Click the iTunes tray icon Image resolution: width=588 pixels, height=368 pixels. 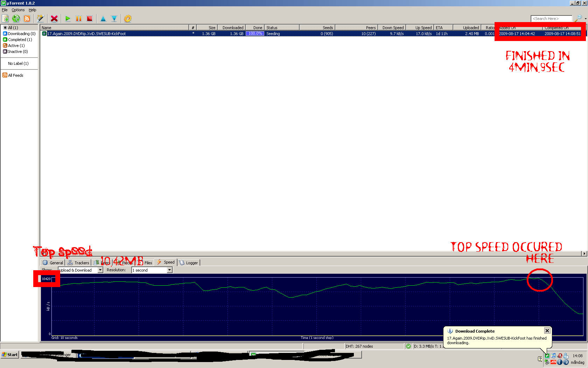(553, 356)
